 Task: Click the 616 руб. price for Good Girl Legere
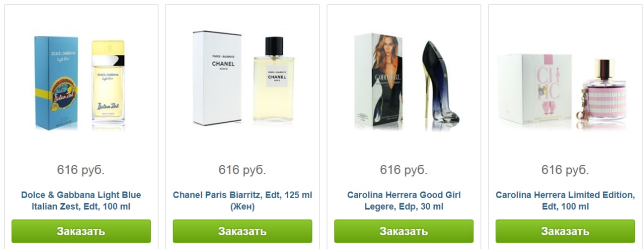(x=404, y=170)
